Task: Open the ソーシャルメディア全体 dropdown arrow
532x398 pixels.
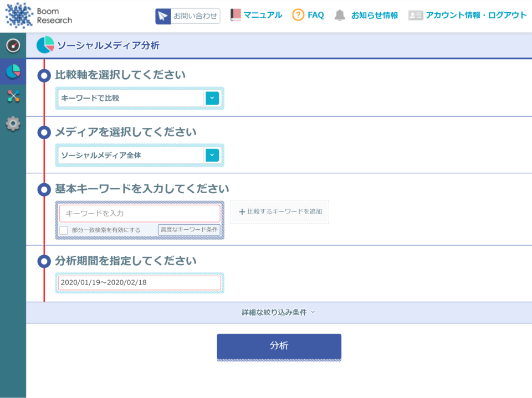Action: coord(212,156)
